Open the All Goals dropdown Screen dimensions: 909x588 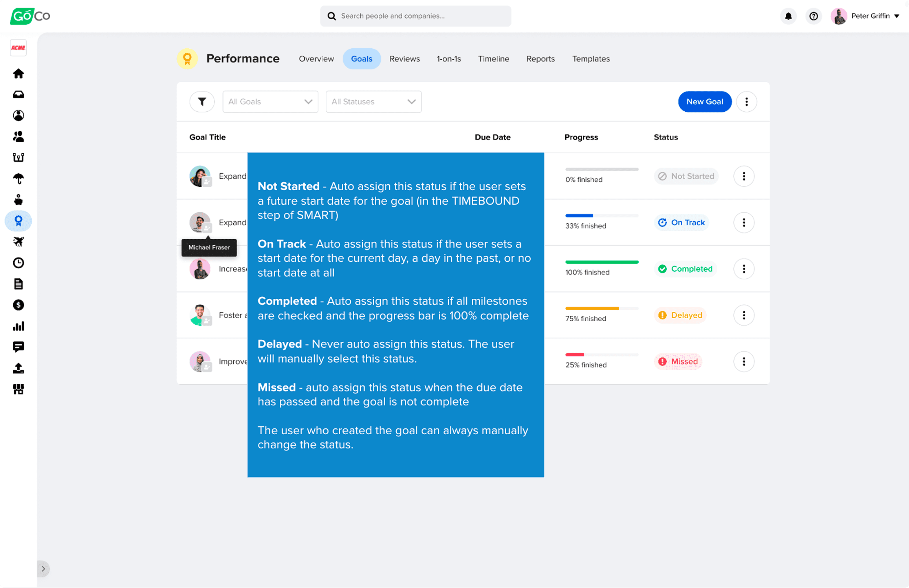click(270, 102)
